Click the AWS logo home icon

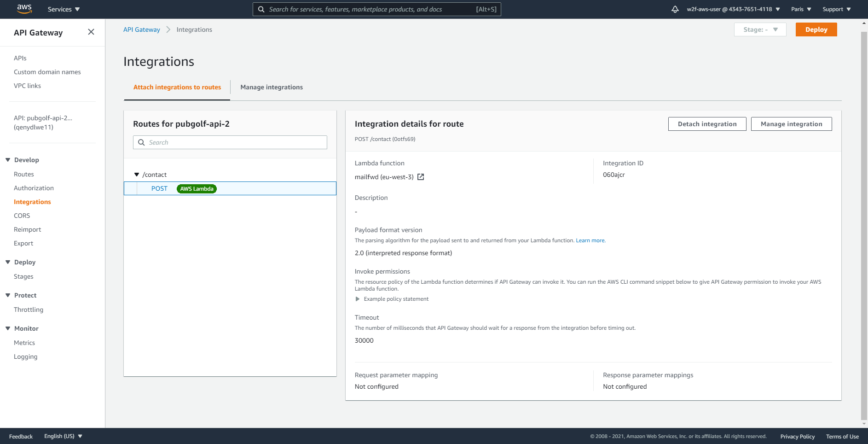coord(24,9)
